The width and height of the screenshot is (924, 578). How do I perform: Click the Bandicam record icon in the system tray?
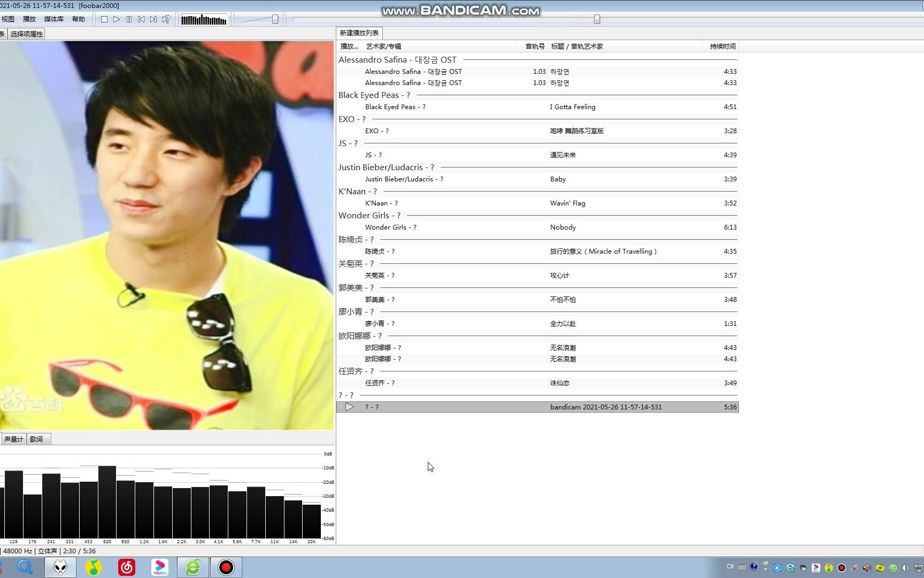pos(842,568)
